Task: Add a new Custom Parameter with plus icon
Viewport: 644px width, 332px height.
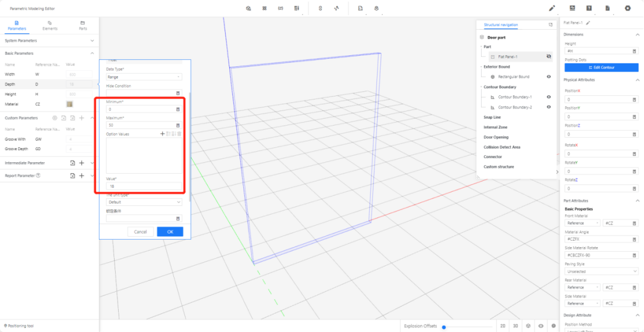Action: click(82, 118)
